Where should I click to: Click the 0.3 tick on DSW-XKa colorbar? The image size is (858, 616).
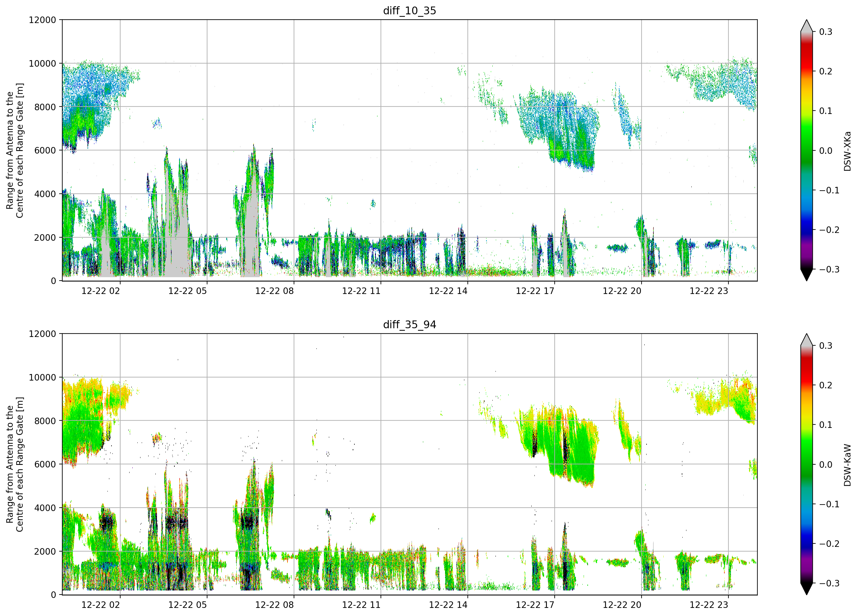[826, 32]
